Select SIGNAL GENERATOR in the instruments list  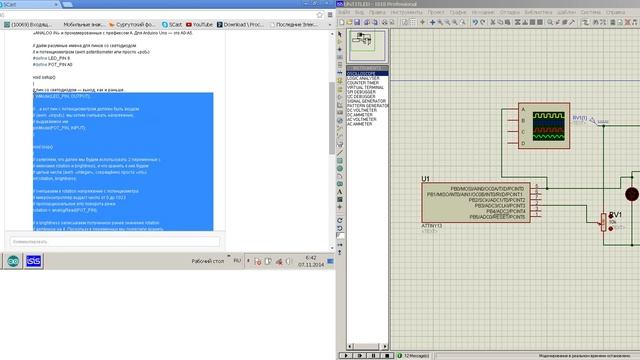tap(366, 101)
